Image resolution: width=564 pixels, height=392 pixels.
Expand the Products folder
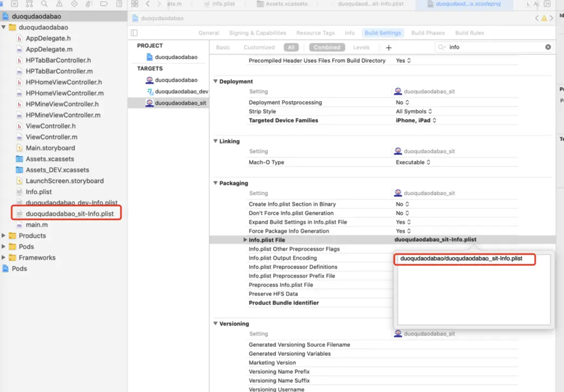click(x=4, y=235)
